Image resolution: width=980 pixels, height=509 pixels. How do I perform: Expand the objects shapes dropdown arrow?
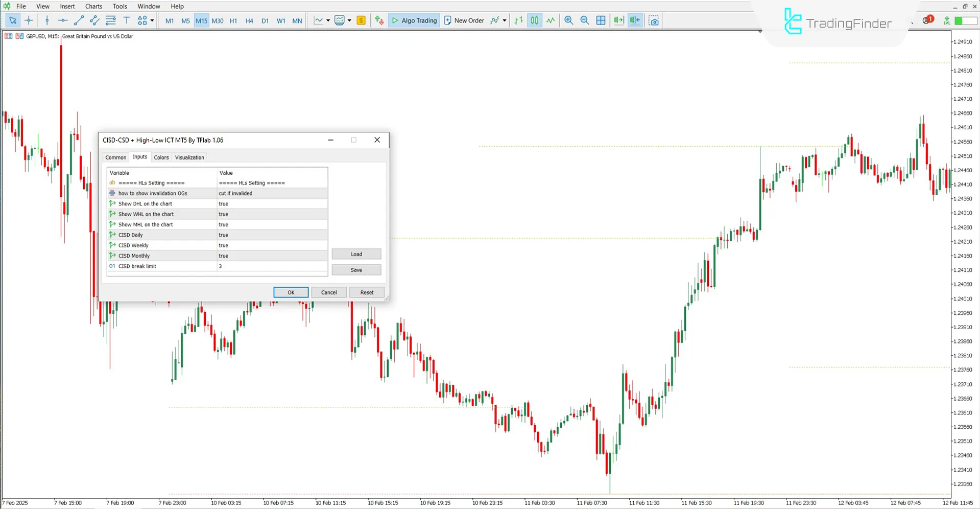(x=152, y=20)
